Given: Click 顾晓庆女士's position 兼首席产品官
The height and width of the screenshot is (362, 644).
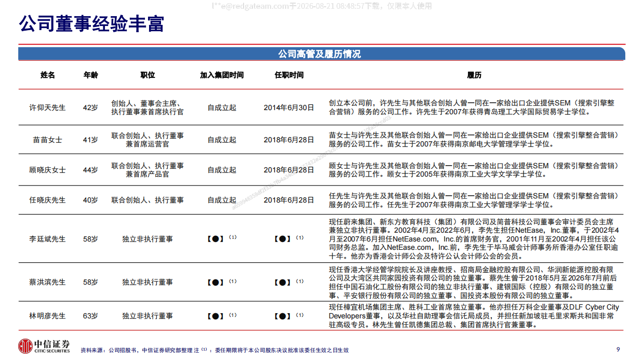Looking at the screenshot, I should click(147, 174).
